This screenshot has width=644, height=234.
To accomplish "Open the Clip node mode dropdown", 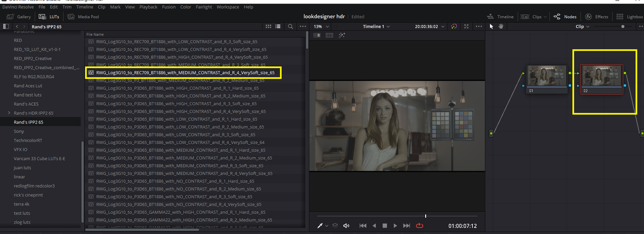I will [x=582, y=26].
